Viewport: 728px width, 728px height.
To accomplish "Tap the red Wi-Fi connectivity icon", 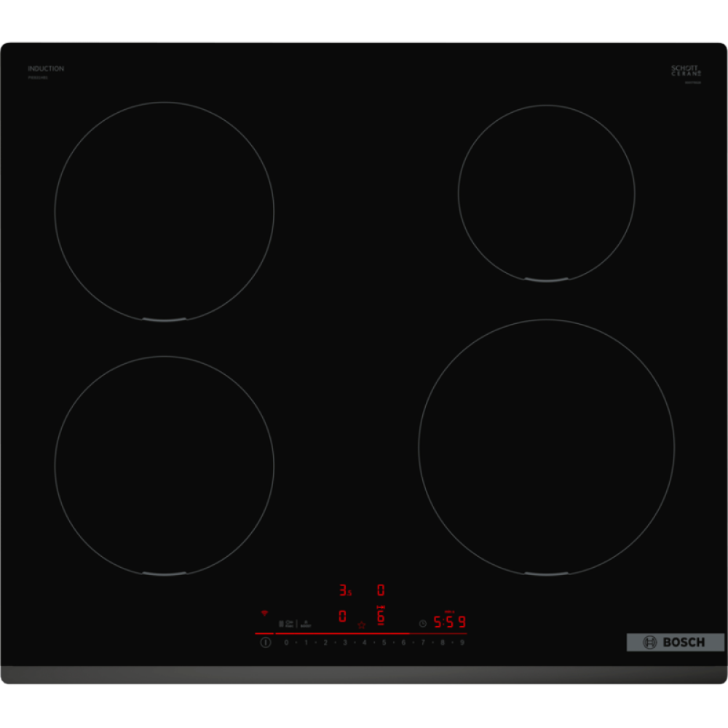I will (x=264, y=613).
